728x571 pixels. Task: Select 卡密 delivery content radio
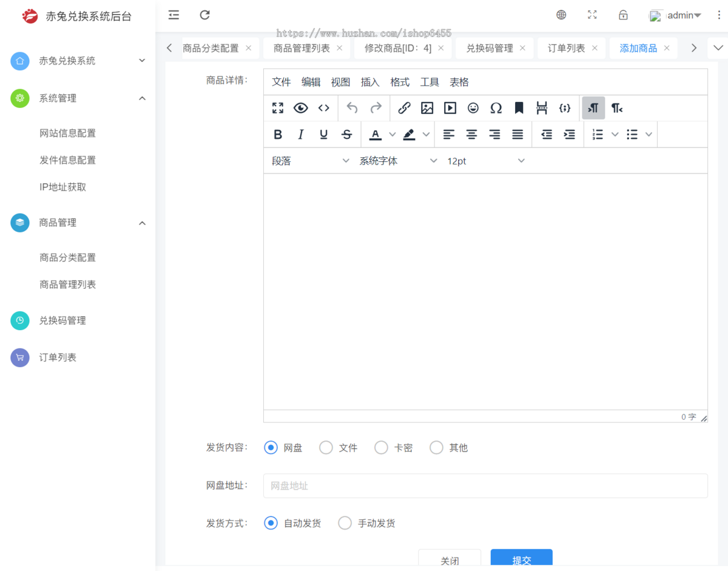[x=381, y=448]
